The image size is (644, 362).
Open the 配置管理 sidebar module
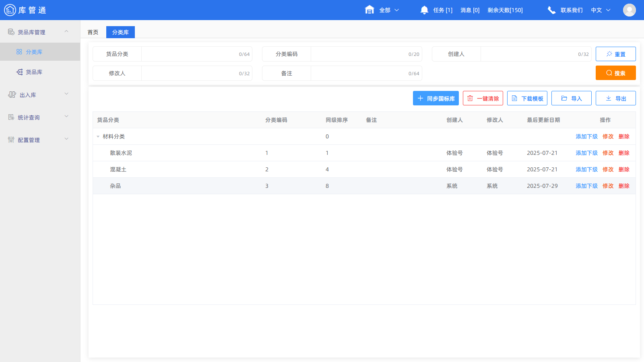[x=28, y=140]
